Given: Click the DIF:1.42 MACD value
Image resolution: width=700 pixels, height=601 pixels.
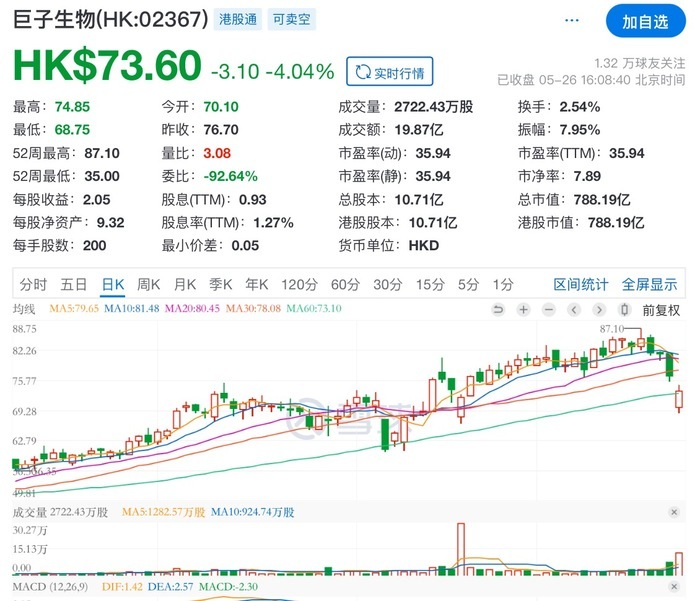Looking at the screenshot, I should pos(122,586).
